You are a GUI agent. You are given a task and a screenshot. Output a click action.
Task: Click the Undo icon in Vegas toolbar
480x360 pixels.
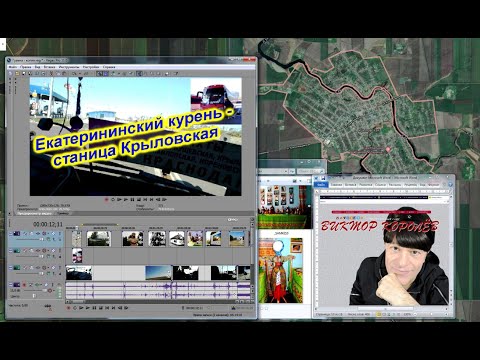(74, 74)
